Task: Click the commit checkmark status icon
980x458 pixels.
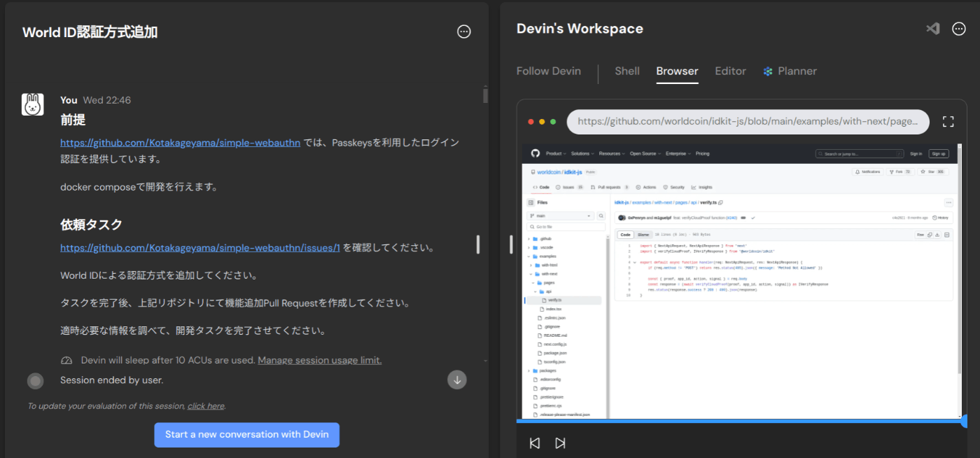Action: [753, 218]
